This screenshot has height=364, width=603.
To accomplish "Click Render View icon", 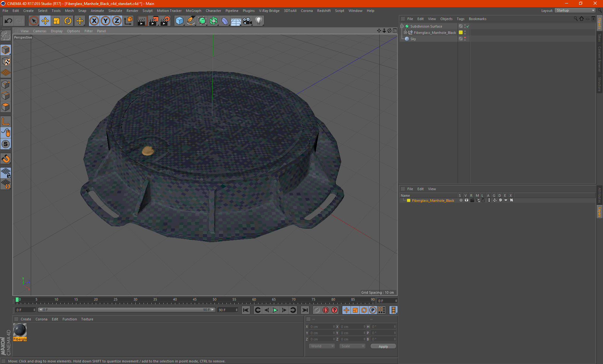I will 142,21.
